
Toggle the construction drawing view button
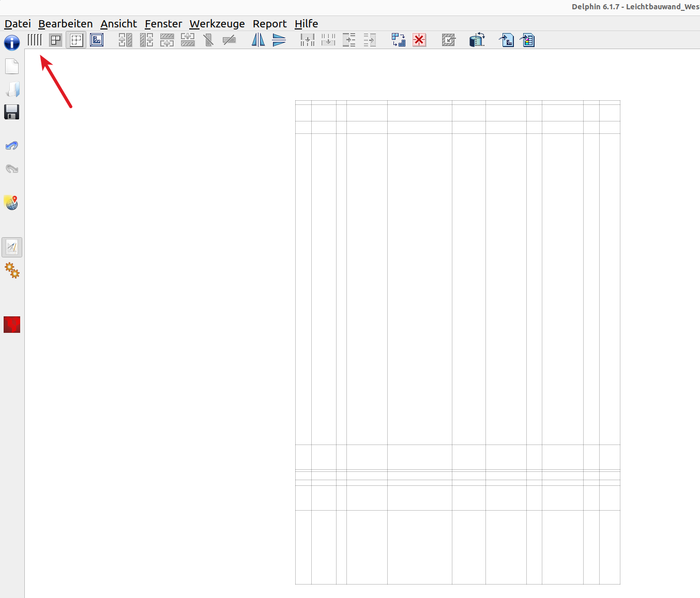coord(12,247)
